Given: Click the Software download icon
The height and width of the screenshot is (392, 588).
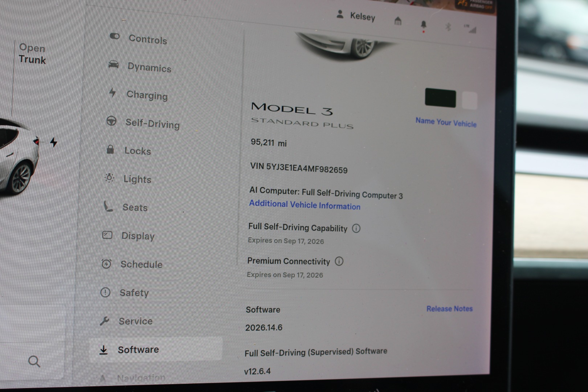Looking at the screenshot, I should (103, 350).
